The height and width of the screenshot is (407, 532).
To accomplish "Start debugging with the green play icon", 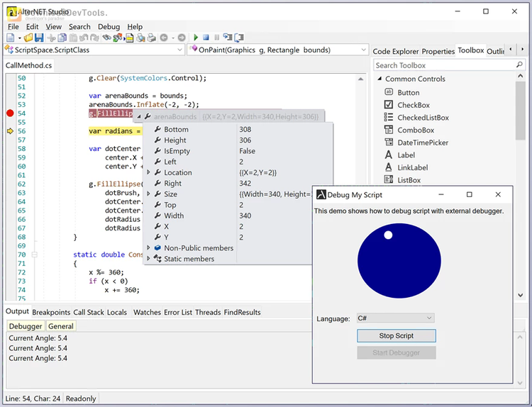I will pos(196,38).
